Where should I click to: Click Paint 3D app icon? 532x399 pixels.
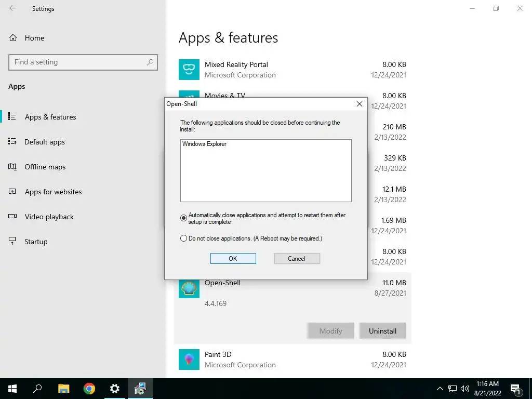tap(189, 360)
